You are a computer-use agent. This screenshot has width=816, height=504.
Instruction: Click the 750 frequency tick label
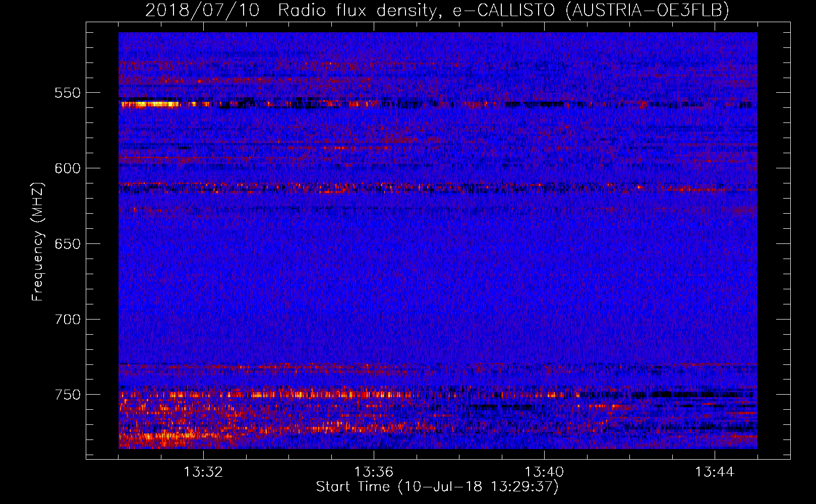68,395
